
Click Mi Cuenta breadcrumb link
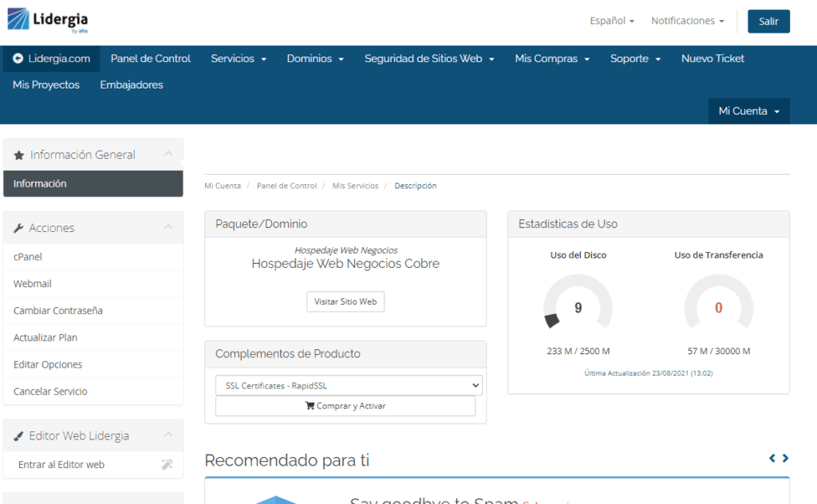pyautogui.click(x=223, y=186)
